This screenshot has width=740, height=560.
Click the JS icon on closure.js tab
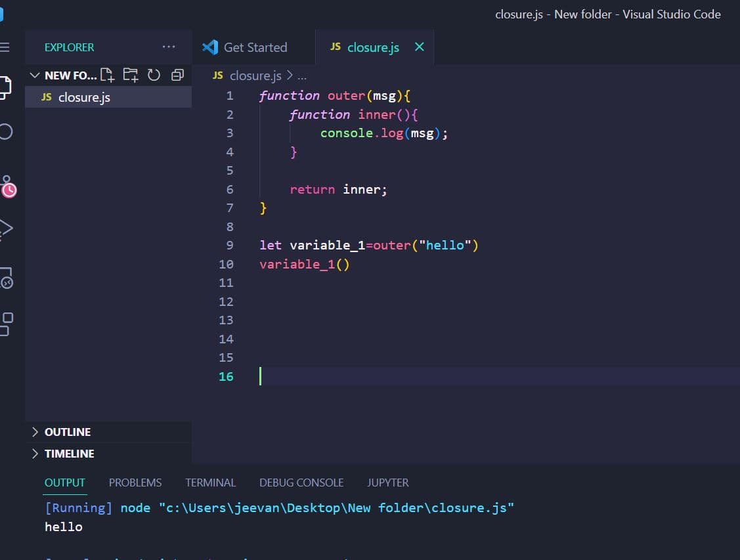tap(335, 47)
